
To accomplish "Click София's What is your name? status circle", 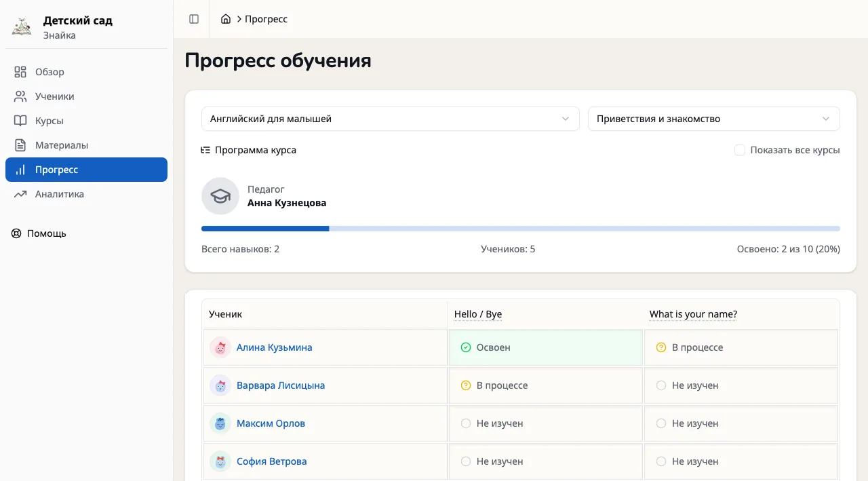I will [x=661, y=461].
